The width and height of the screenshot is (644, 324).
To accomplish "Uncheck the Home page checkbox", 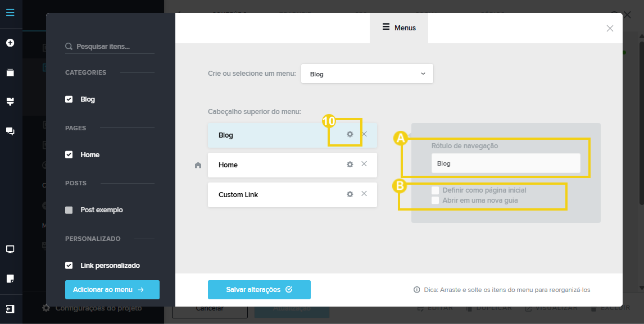I will 69,155.
